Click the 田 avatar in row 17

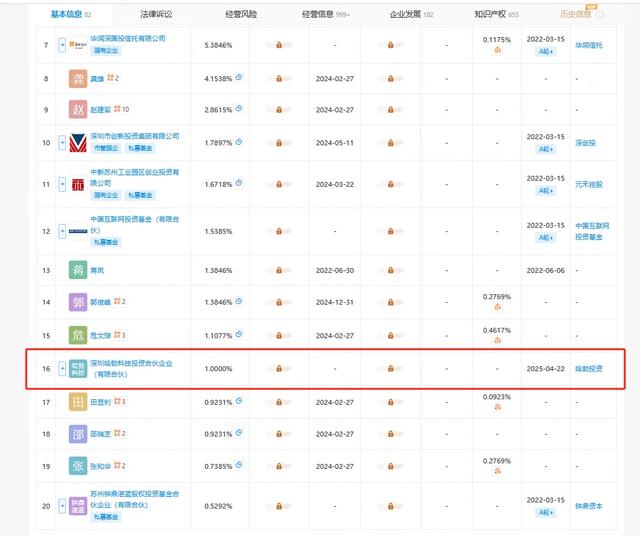[x=78, y=402]
